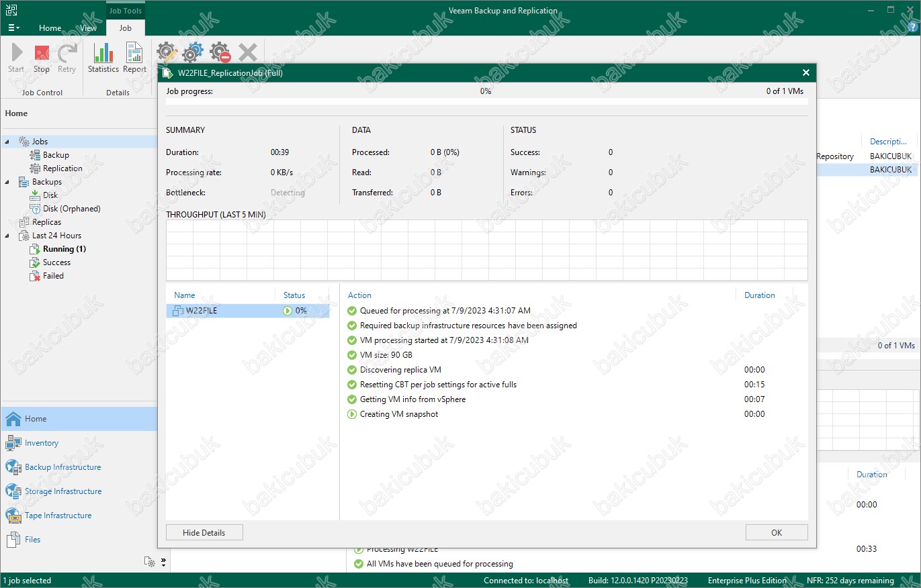This screenshot has width=921, height=588.
Task: Select 'Queued for processing at 7/9/2023 4:31:07 AM'
Action: [445, 311]
